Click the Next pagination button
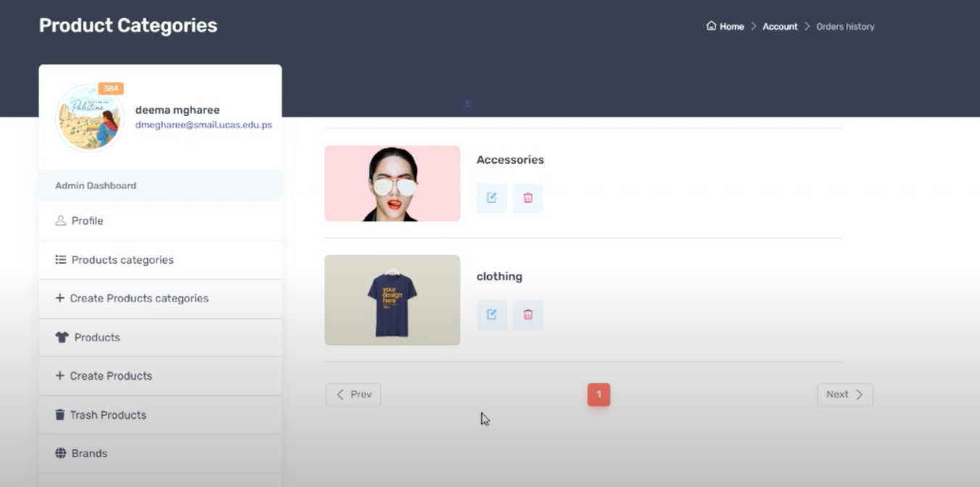 tap(845, 394)
